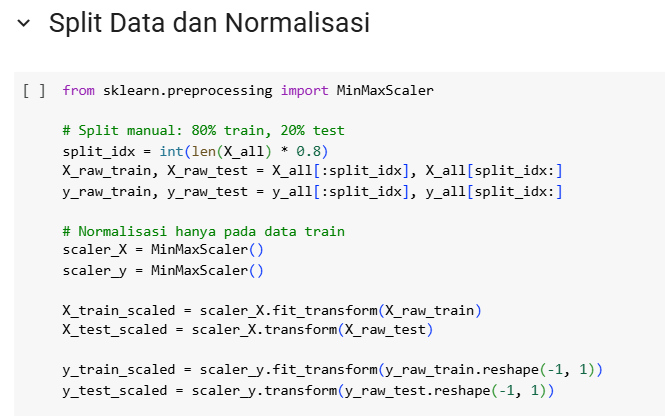This screenshot has height=416, width=665.
Task: Click the X_raw_train, X_raw_test assignment line
Action: click(312, 171)
